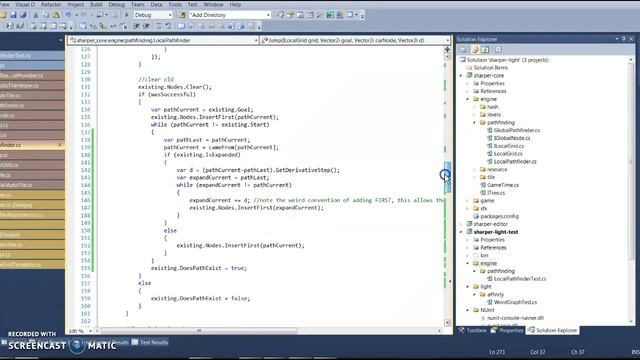Switch to the Toolbox tab
The height and width of the screenshot is (360, 640).
(473, 330)
